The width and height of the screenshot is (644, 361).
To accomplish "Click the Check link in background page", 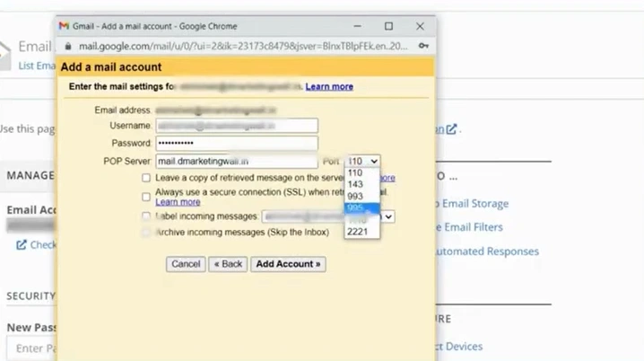I will (x=43, y=245).
